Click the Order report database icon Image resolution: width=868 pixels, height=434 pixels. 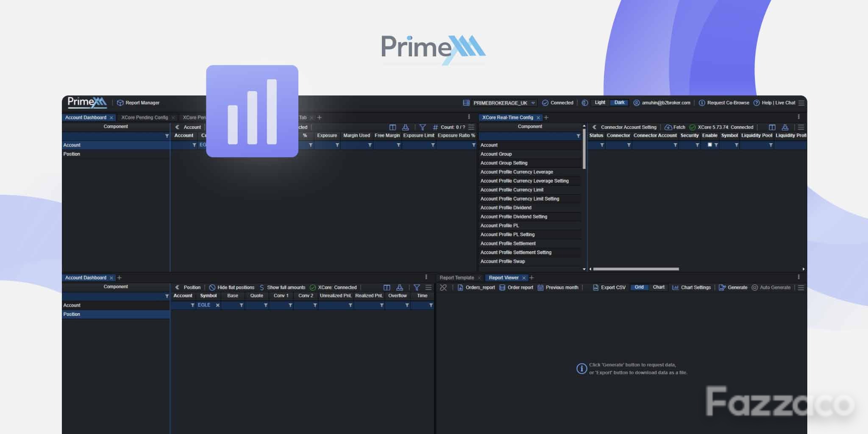click(502, 287)
